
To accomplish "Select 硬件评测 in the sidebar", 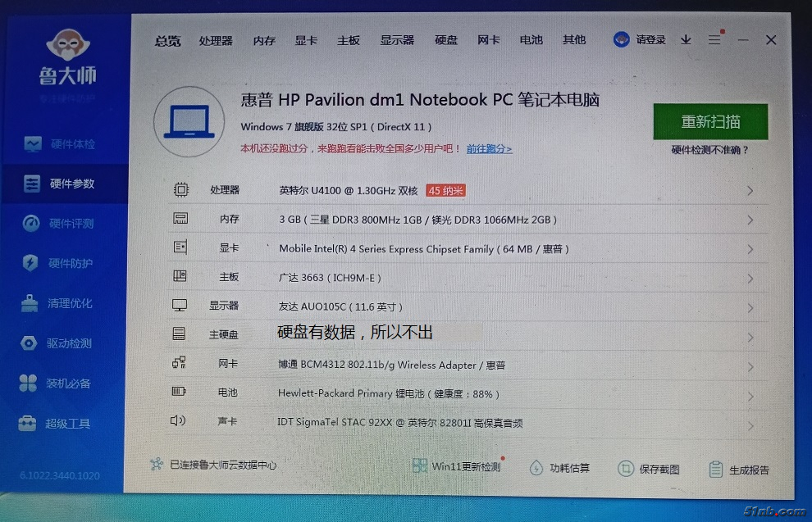I will tap(71, 224).
